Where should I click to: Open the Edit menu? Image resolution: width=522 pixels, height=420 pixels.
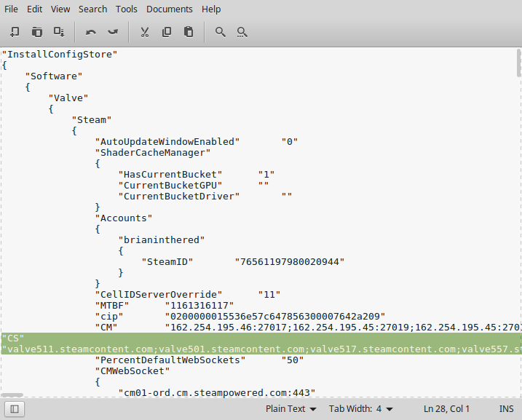(x=35, y=9)
